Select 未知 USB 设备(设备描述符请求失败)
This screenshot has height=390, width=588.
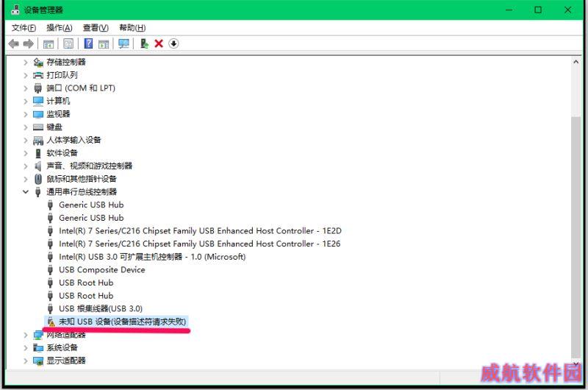coord(122,322)
